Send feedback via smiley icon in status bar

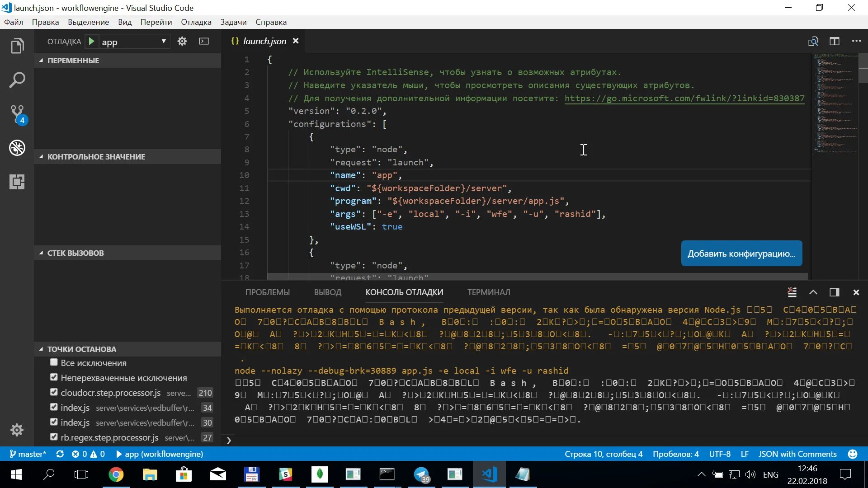click(853, 454)
